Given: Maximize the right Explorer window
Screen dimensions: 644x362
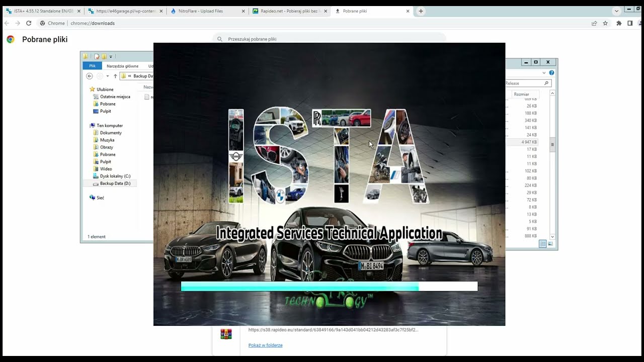Looking at the screenshot, I should point(536,62).
